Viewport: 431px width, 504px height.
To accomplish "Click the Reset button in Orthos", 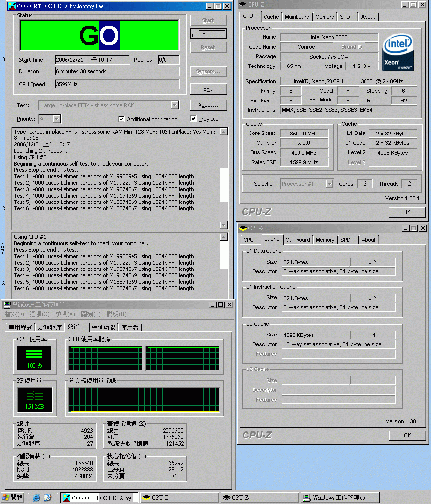I will (208, 48).
